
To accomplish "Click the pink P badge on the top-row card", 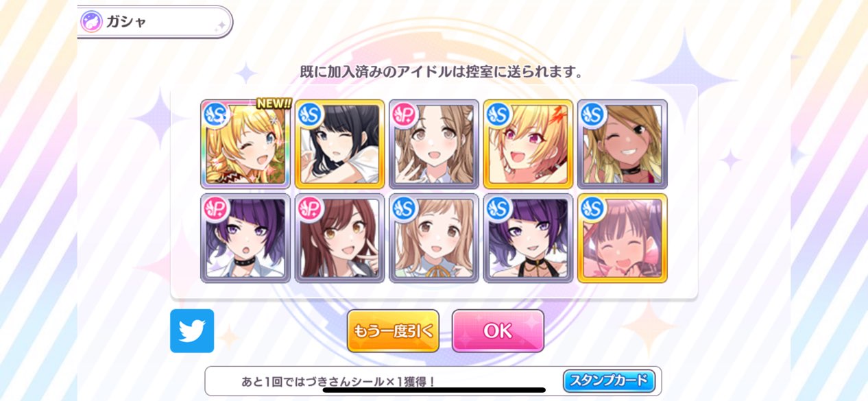I will 403,114.
